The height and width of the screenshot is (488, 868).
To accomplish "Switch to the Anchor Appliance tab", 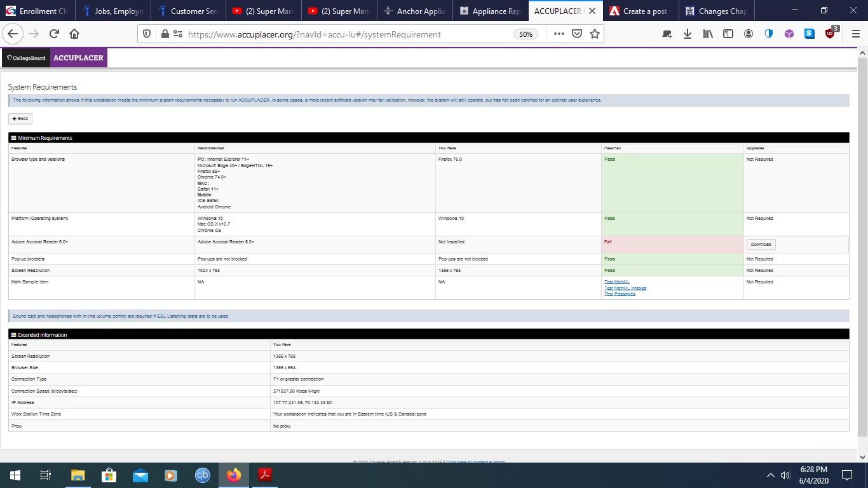I will pyautogui.click(x=416, y=11).
